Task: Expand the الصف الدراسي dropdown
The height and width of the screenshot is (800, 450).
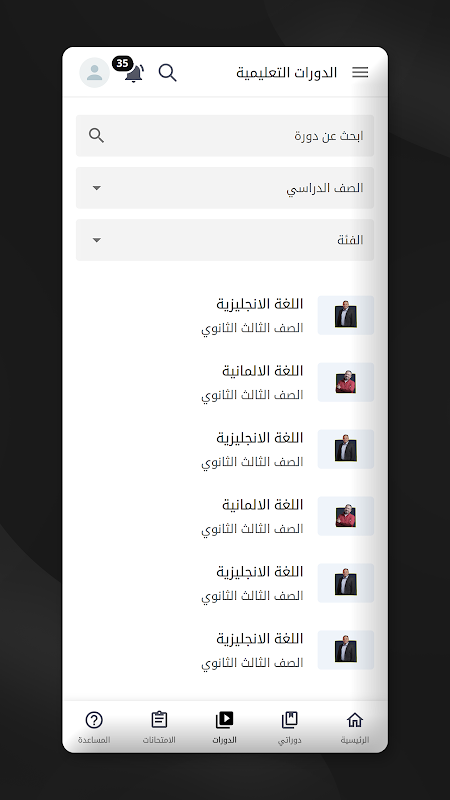Action: (225, 188)
